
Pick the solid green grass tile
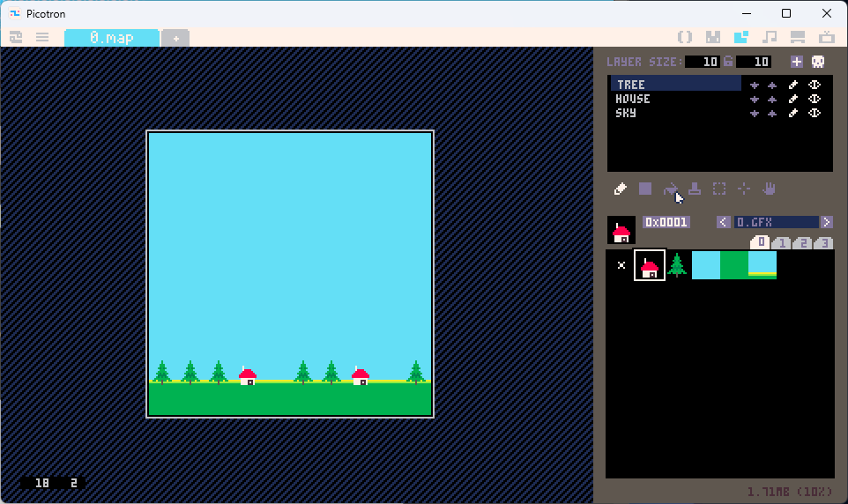[734, 265]
